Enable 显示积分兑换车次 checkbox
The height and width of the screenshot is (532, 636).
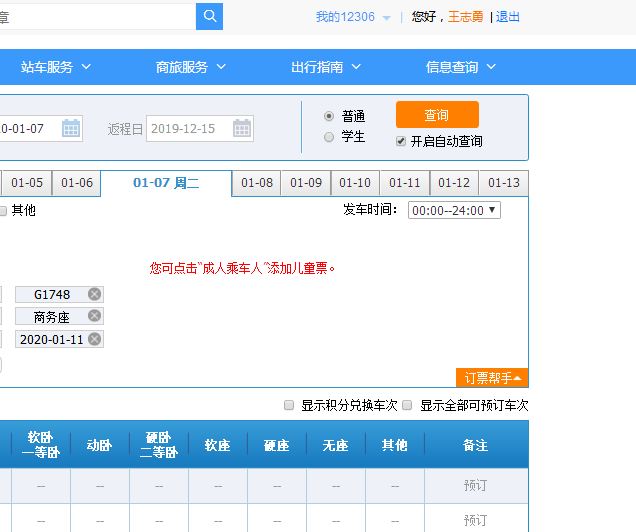click(x=289, y=405)
